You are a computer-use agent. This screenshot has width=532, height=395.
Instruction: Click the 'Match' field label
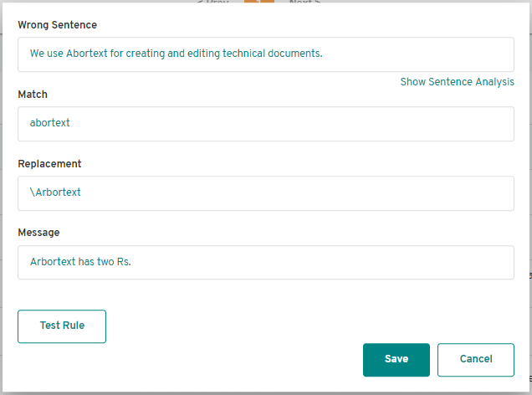(33, 95)
